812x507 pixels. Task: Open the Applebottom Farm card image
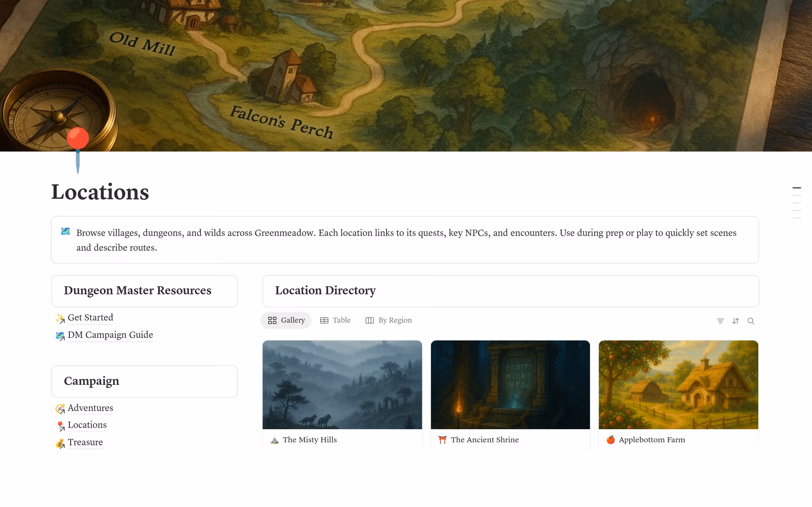tap(678, 385)
